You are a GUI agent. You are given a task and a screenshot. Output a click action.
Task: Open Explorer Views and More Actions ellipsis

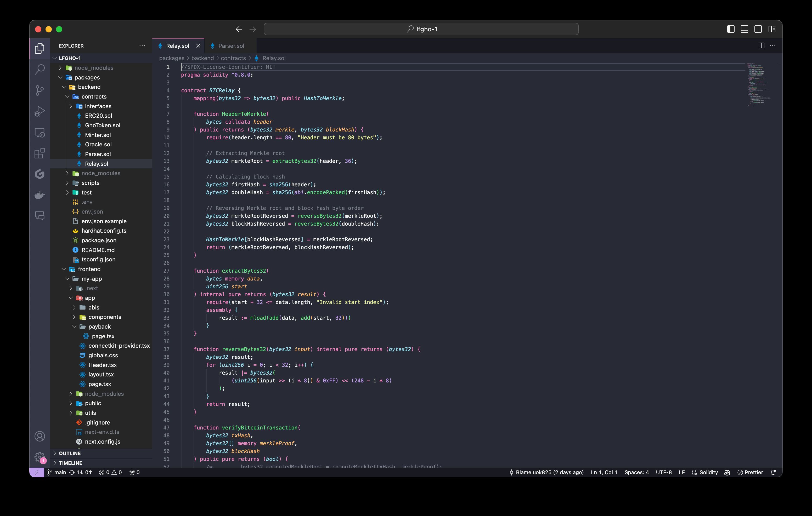(142, 46)
